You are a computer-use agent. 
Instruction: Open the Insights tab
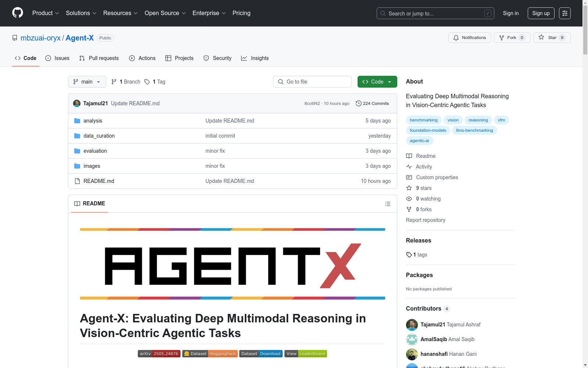click(x=255, y=58)
